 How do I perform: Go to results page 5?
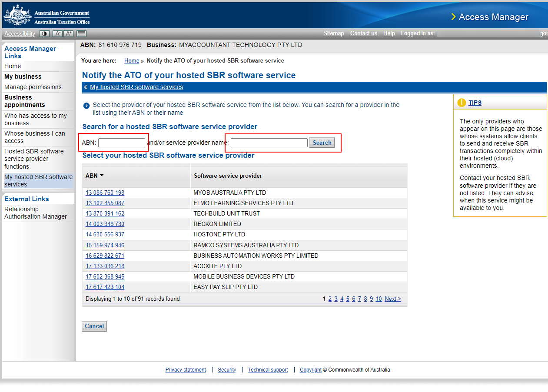click(x=348, y=299)
